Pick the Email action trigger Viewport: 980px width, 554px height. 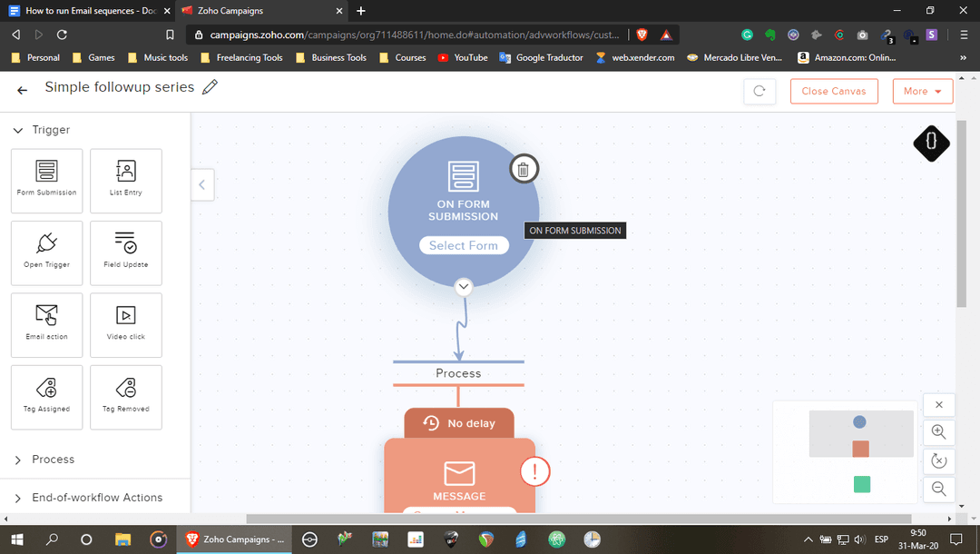(x=46, y=325)
